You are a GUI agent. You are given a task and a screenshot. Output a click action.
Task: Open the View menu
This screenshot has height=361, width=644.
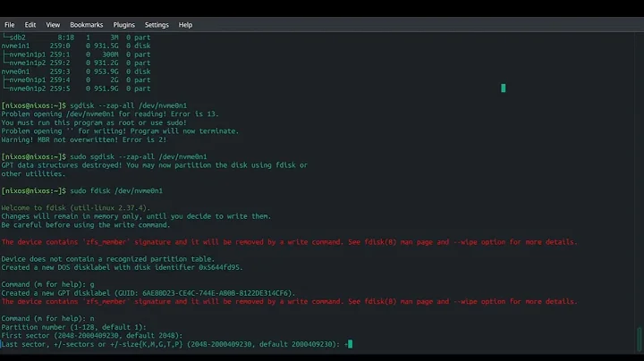coord(53,25)
